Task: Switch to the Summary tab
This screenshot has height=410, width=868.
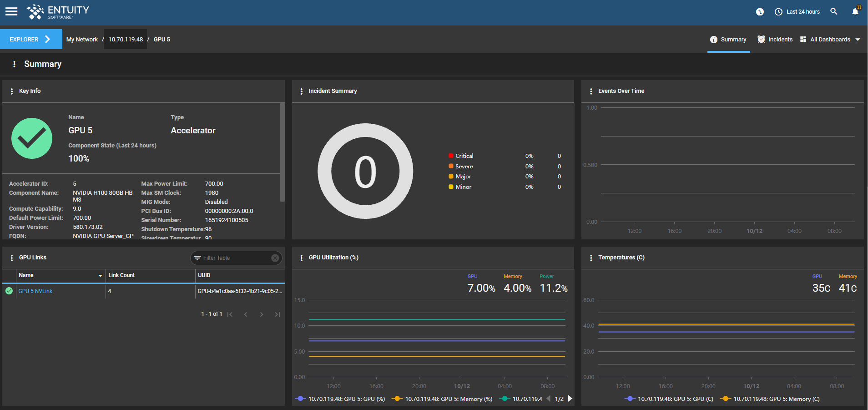Action: [728, 40]
